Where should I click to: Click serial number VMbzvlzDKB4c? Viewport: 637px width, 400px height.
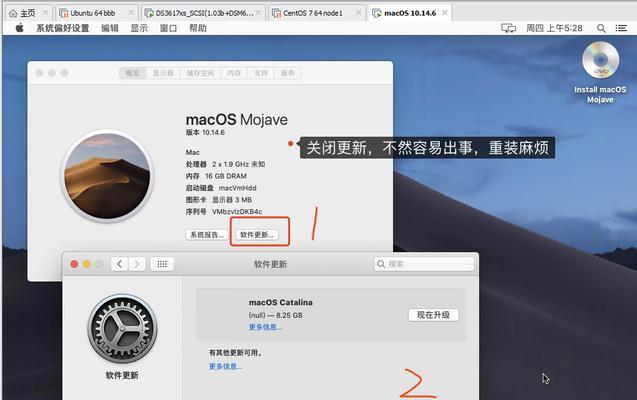[237, 212]
